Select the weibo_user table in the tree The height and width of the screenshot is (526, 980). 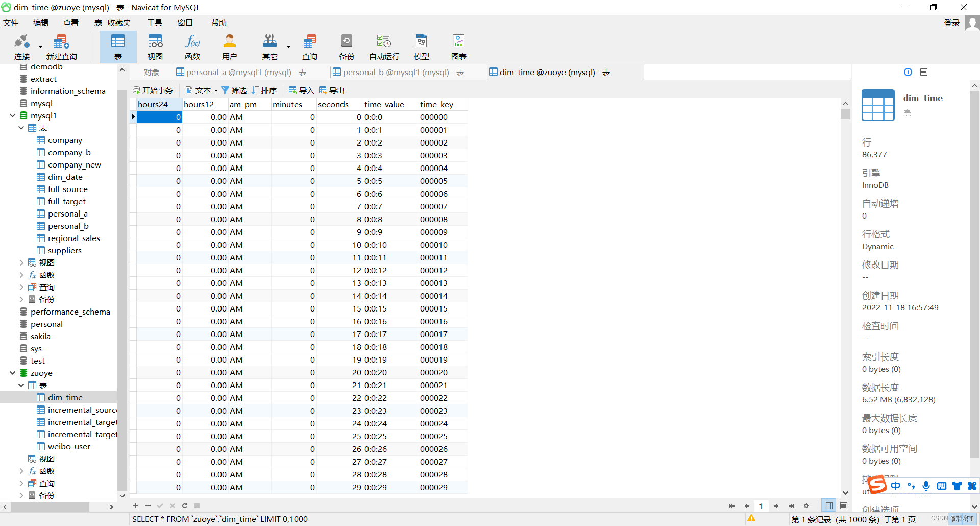(x=69, y=446)
